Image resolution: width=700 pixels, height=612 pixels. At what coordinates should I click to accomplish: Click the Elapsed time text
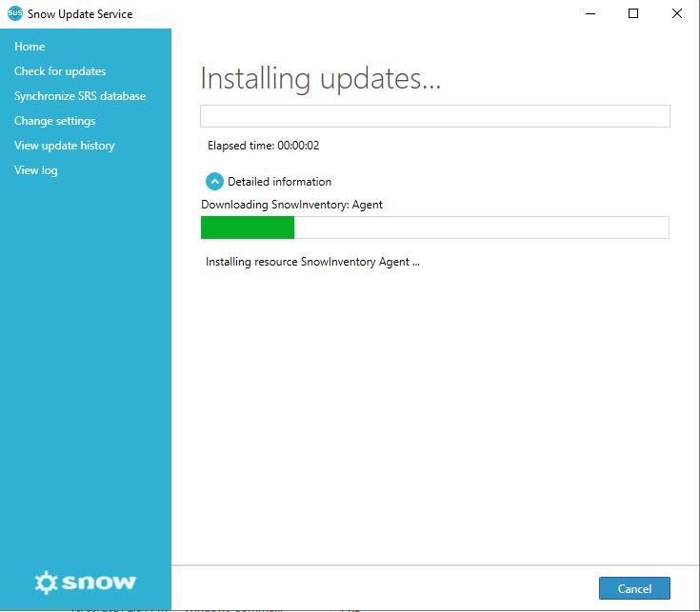tap(264, 146)
